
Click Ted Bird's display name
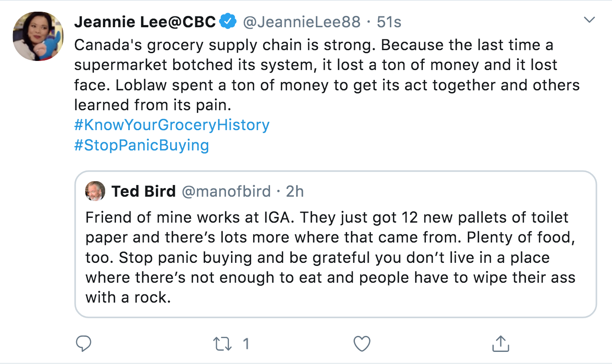pos(144,191)
